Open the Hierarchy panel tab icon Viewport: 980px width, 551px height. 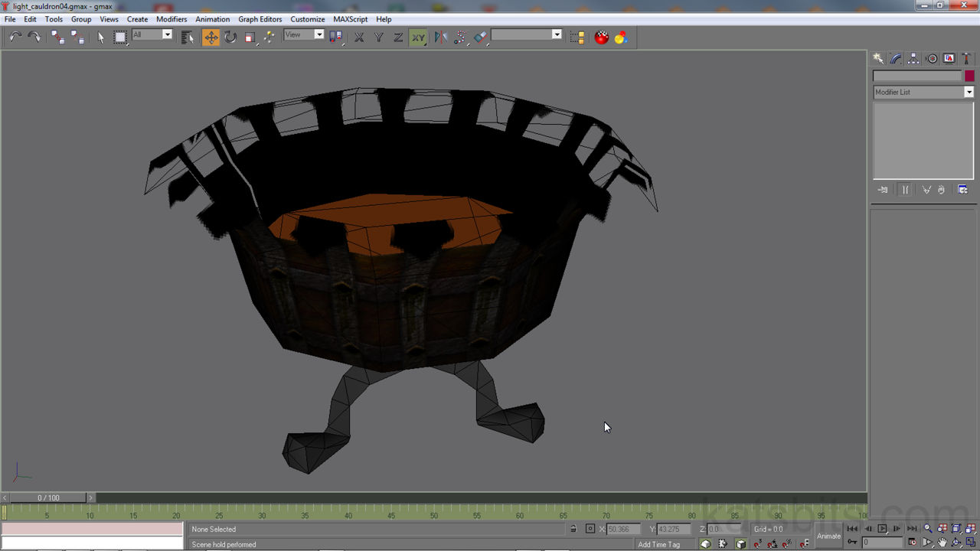click(913, 59)
